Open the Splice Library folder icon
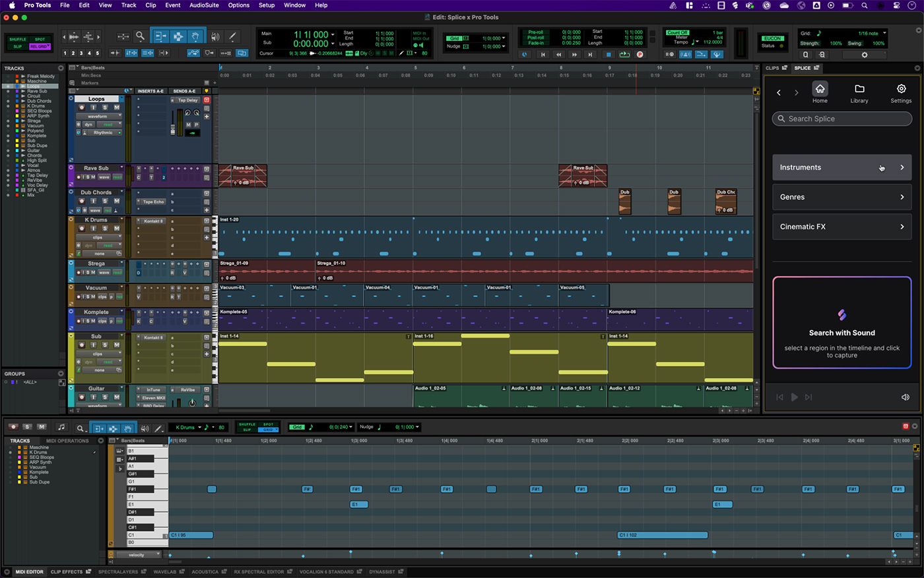Image resolution: width=924 pixels, height=578 pixels. (x=859, y=92)
